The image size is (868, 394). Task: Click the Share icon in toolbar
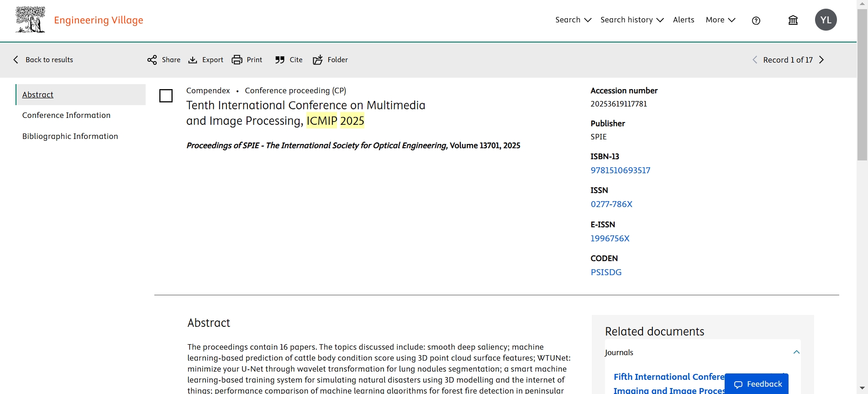pos(152,60)
